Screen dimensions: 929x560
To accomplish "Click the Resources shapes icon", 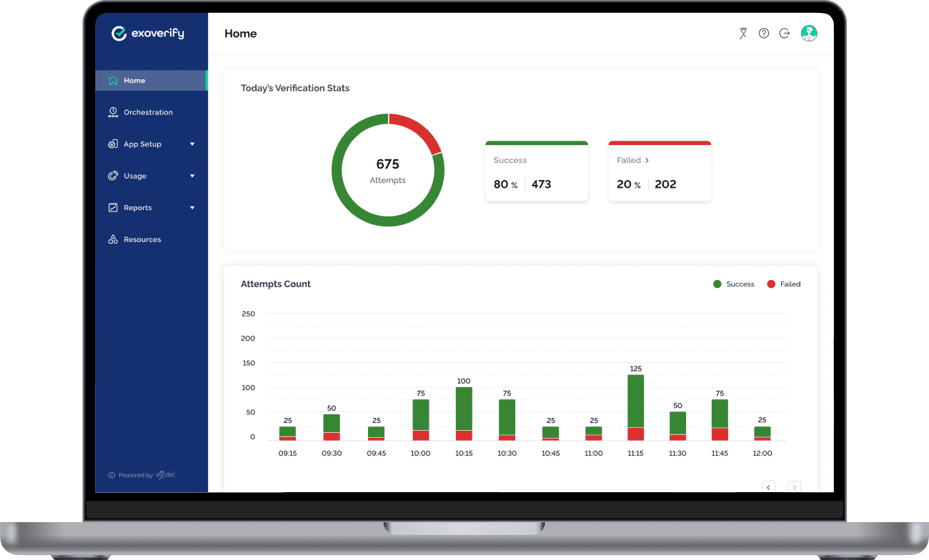I will (x=113, y=239).
